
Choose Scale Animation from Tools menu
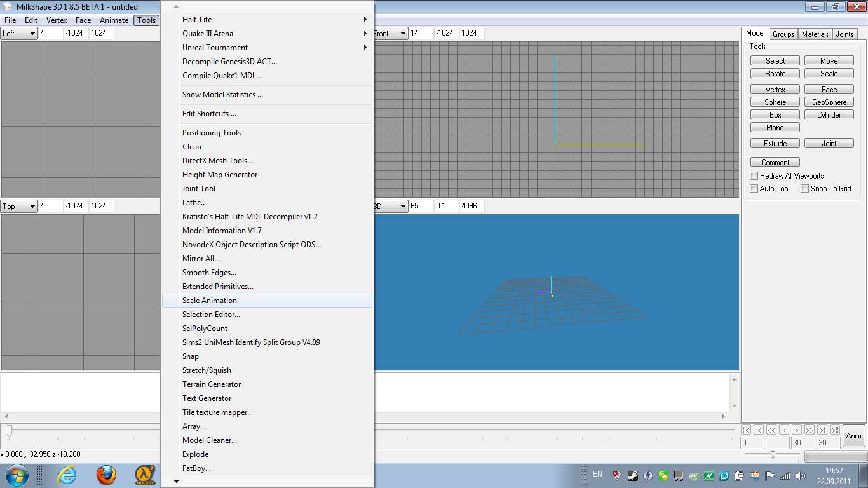[267, 301]
